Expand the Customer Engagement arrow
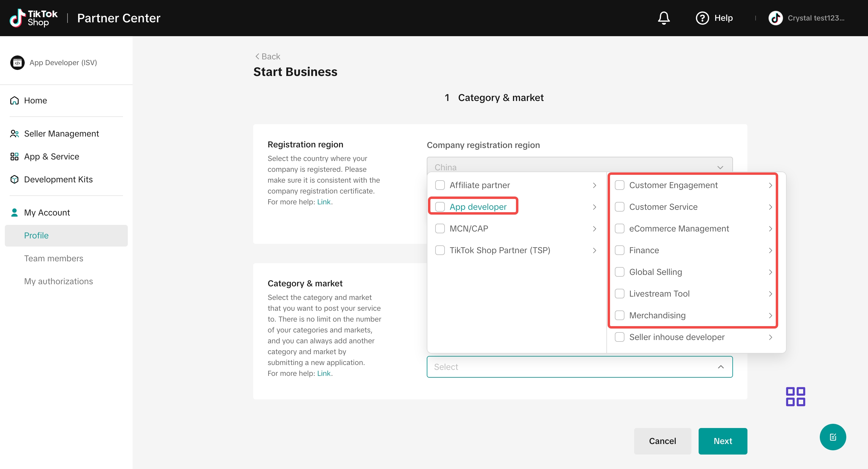Screen dimensions: 868x469 click(770, 185)
